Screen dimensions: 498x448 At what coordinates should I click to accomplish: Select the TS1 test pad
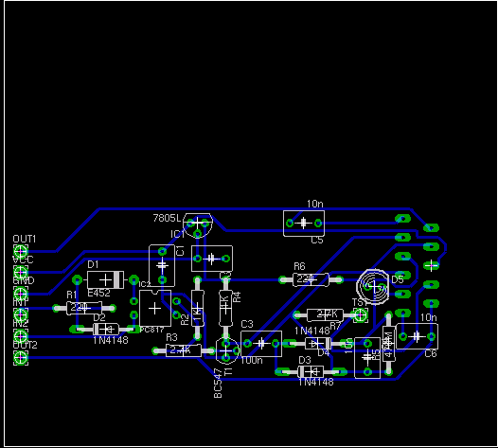click(361, 315)
